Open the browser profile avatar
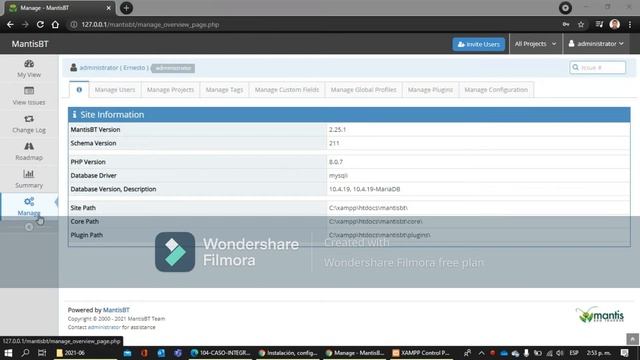Screen dimensions: 640x360 pyautogui.click(x=615, y=24)
